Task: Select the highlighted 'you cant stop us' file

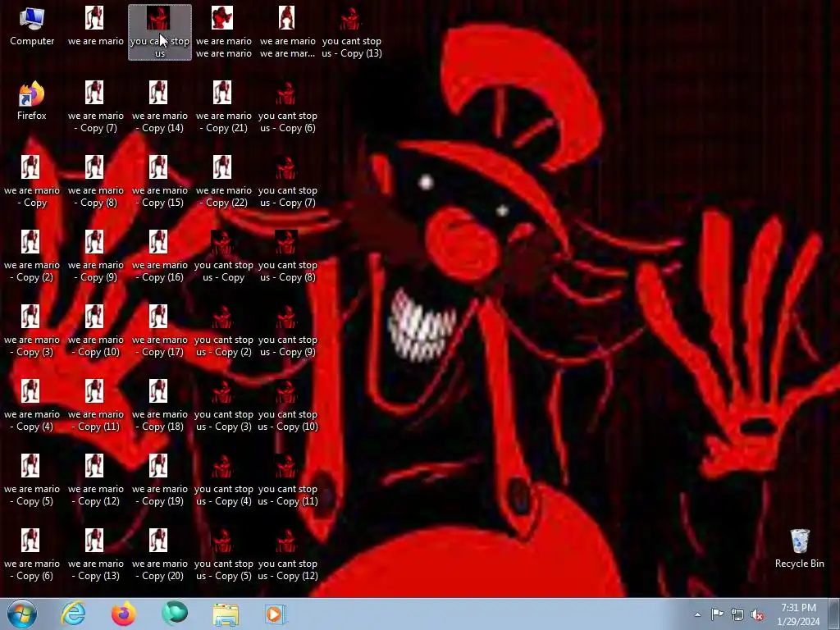Action: point(160,32)
